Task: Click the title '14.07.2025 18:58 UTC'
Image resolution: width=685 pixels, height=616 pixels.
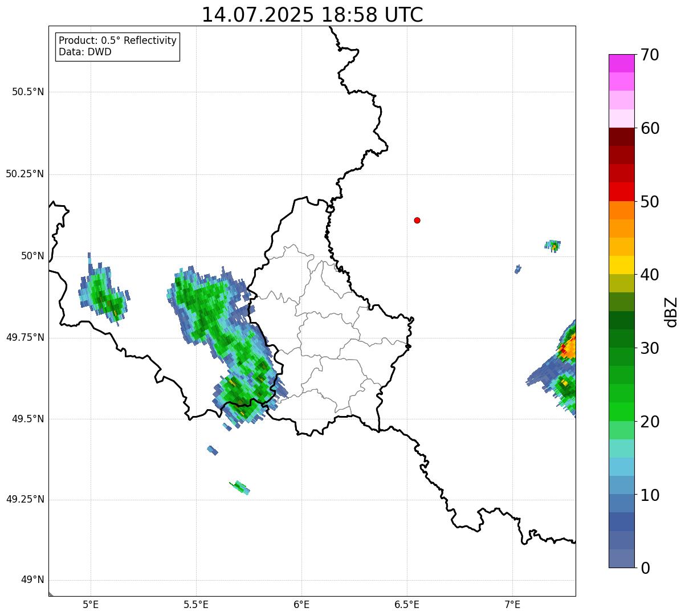Action: click(x=312, y=15)
